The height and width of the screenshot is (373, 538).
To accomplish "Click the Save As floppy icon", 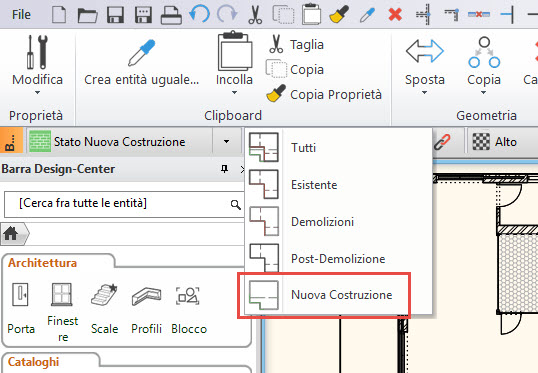I will tap(143, 15).
